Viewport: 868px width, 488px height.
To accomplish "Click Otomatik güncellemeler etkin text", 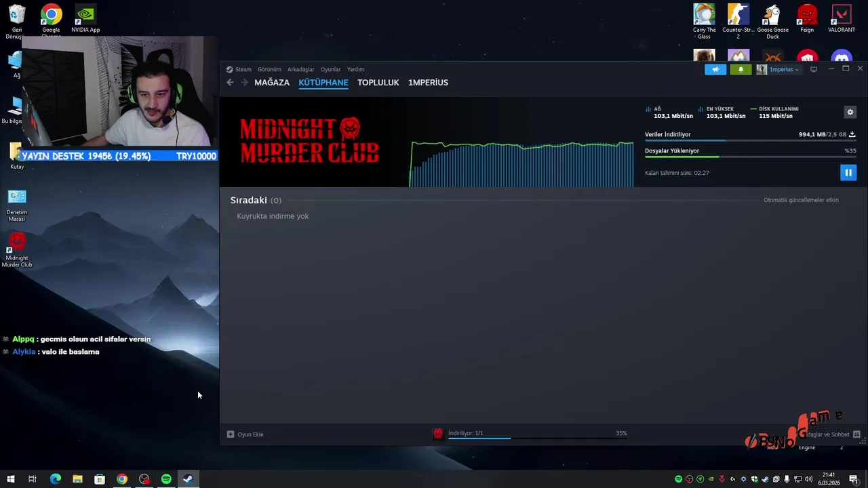I will click(801, 200).
